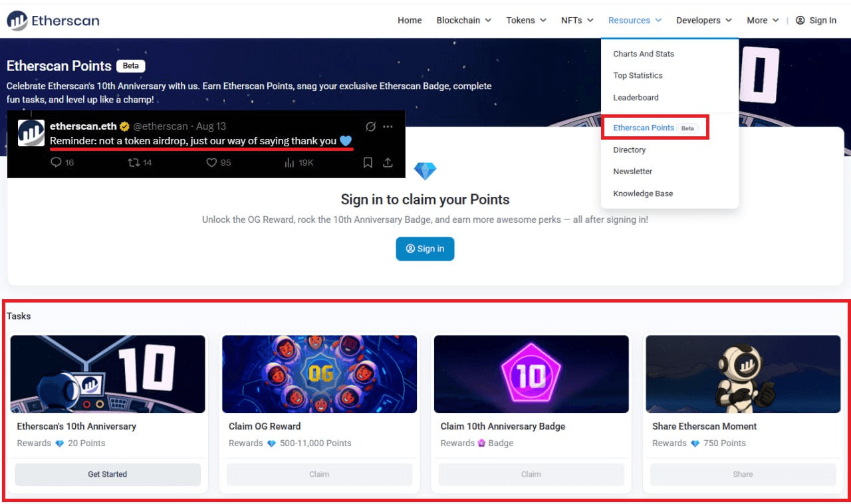This screenshot has height=504, width=851.
Task: Open the tweet three-dot more menu
Action: coord(388,126)
